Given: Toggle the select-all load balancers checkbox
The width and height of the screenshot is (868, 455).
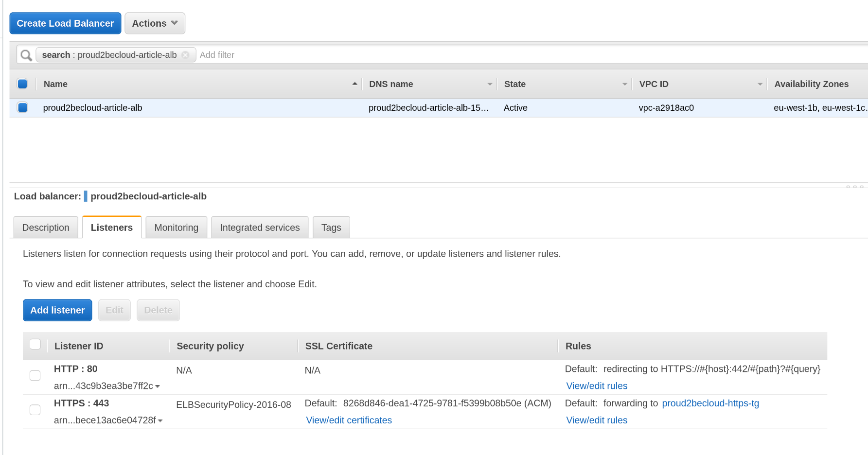Looking at the screenshot, I should (22, 84).
